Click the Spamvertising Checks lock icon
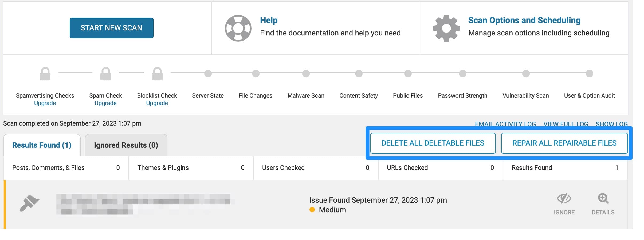Image resolution: width=644 pixels, height=240 pixels. [45, 74]
